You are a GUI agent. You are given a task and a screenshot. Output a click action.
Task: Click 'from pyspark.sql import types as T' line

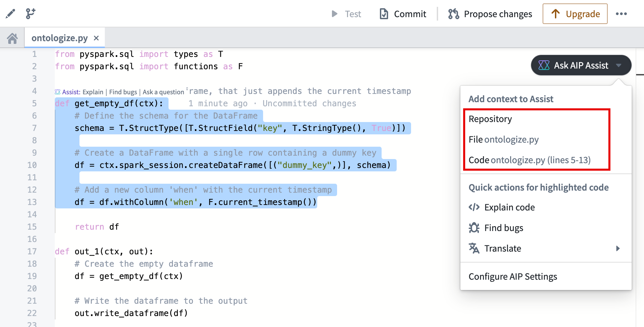[x=139, y=54]
